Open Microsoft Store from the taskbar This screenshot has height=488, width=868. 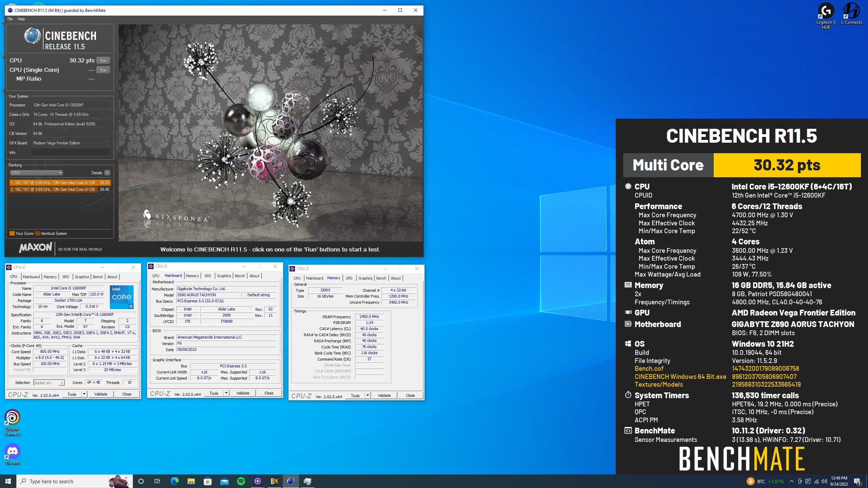point(208,481)
